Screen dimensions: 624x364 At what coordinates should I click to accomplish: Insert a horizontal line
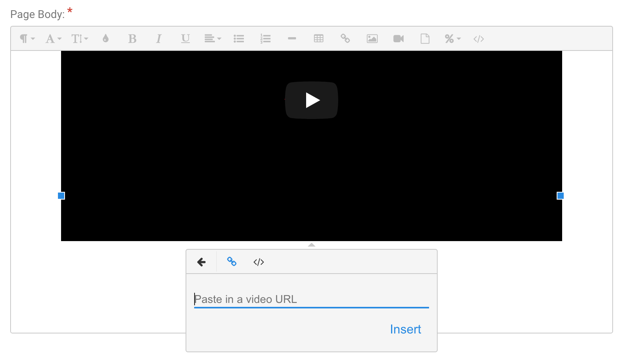[292, 39]
